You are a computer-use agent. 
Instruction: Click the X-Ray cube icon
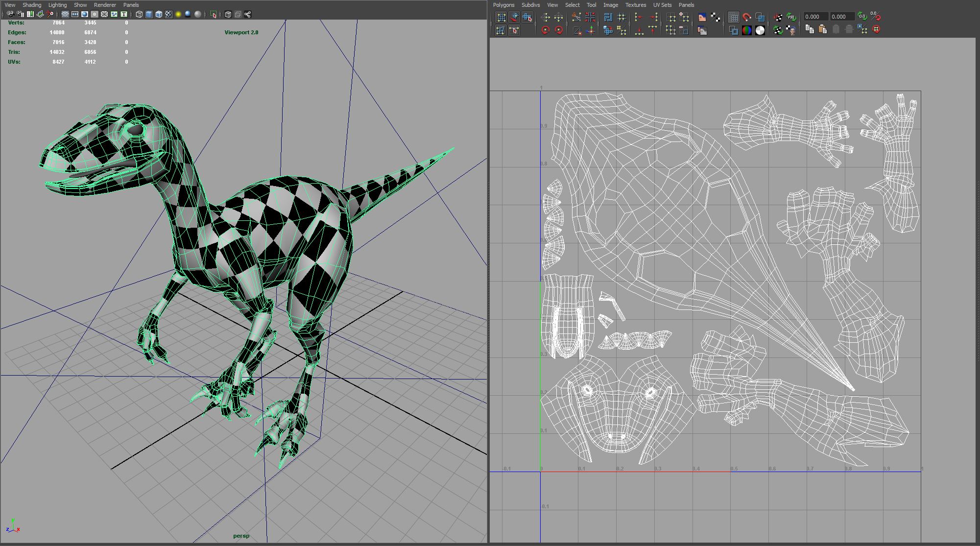[228, 15]
